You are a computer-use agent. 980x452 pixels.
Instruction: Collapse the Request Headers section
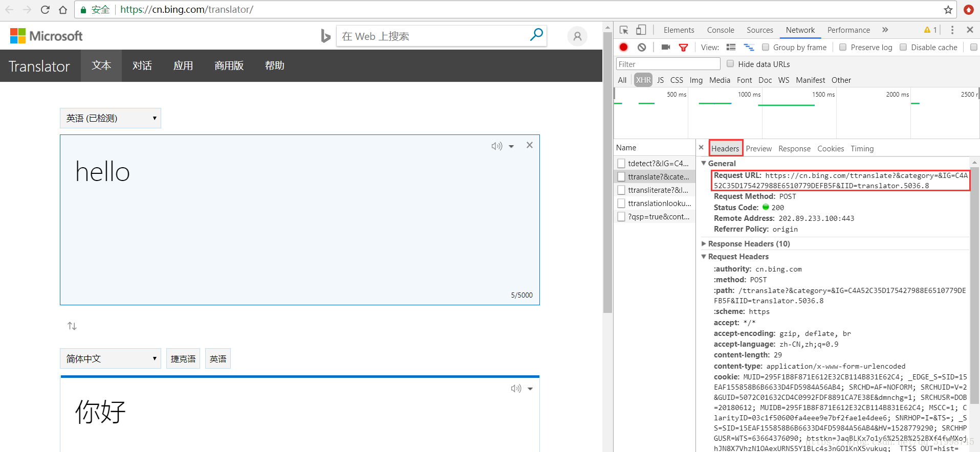[x=704, y=256]
